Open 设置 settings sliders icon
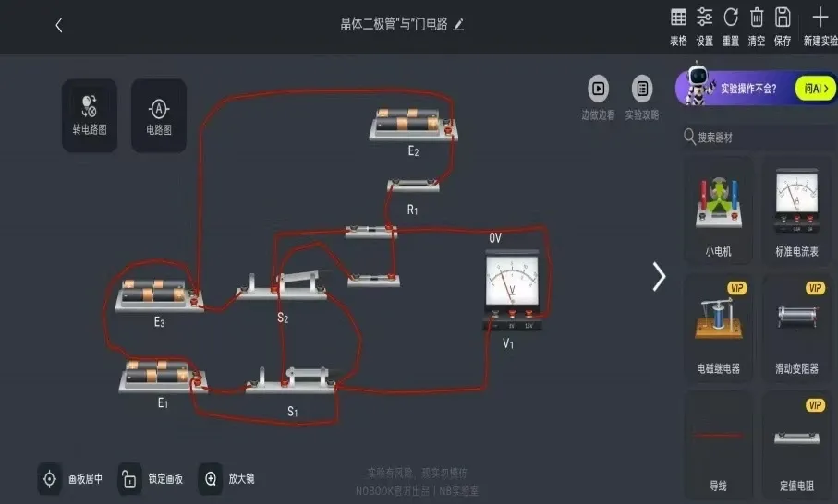 click(x=704, y=18)
